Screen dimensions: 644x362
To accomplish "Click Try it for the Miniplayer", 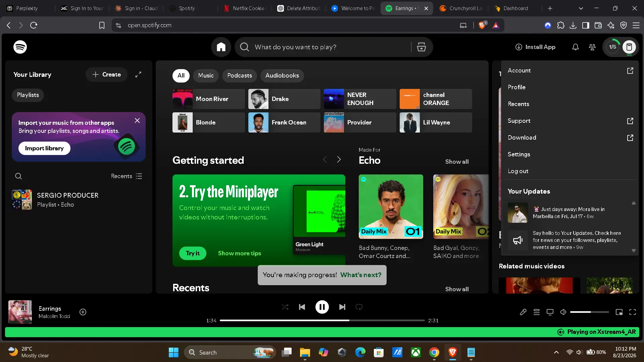I will (193, 253).
